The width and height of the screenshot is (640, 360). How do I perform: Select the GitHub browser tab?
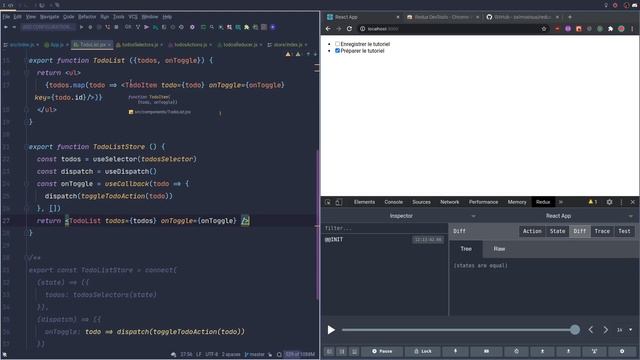[x=523, y=17]
